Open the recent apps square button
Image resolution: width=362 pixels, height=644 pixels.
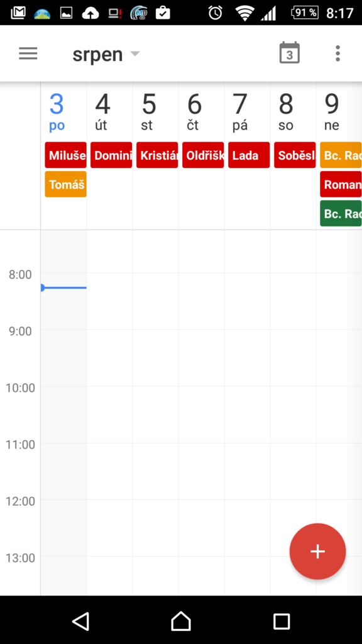pos(282,621)
